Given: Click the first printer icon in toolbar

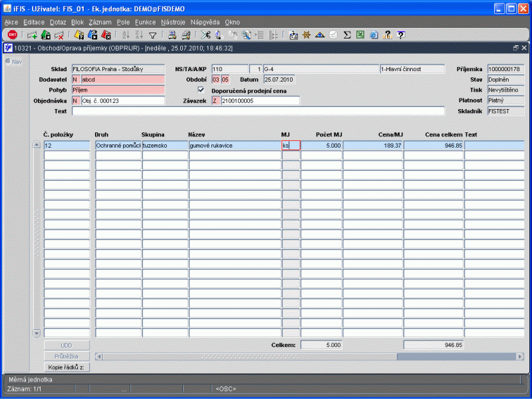Looking at the screenshot, I should pyautogui.click(x=172, y=35).
